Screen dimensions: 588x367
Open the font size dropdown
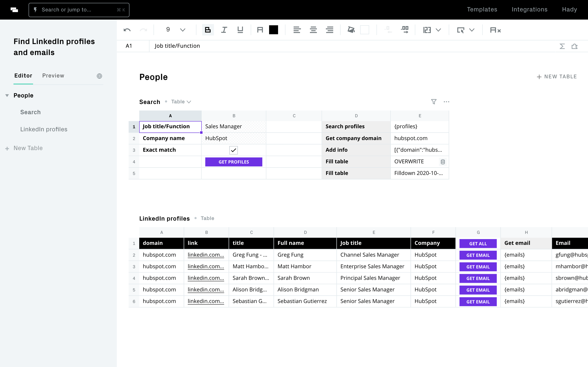click(x=183, y=30)
